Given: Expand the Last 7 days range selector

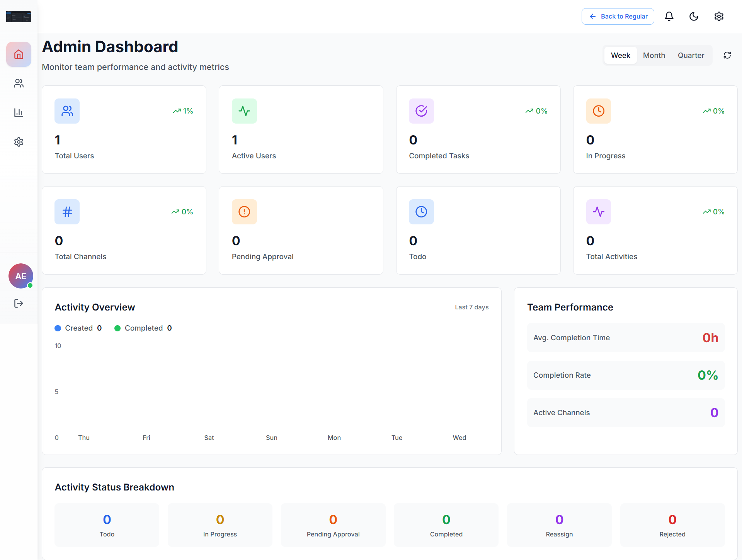Looking at the screenshot, I should click(471, 307).
